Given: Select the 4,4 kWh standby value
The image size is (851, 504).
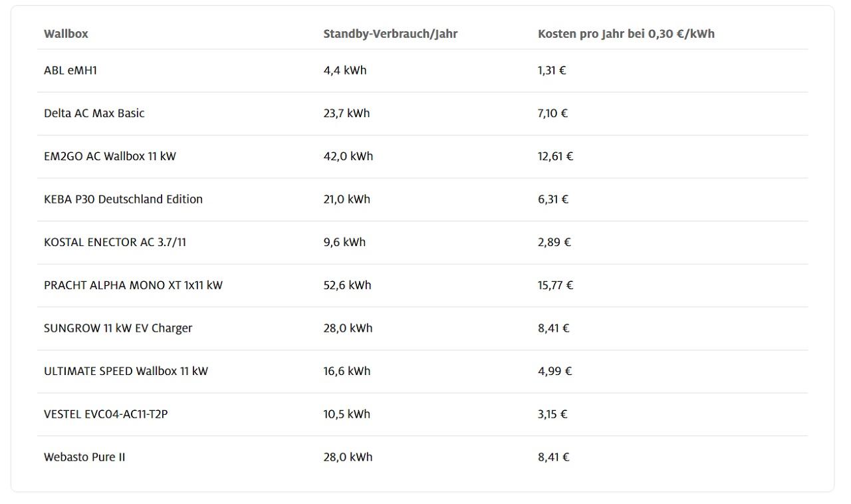Looking at the screenshot, I should (x=344, y=70).
